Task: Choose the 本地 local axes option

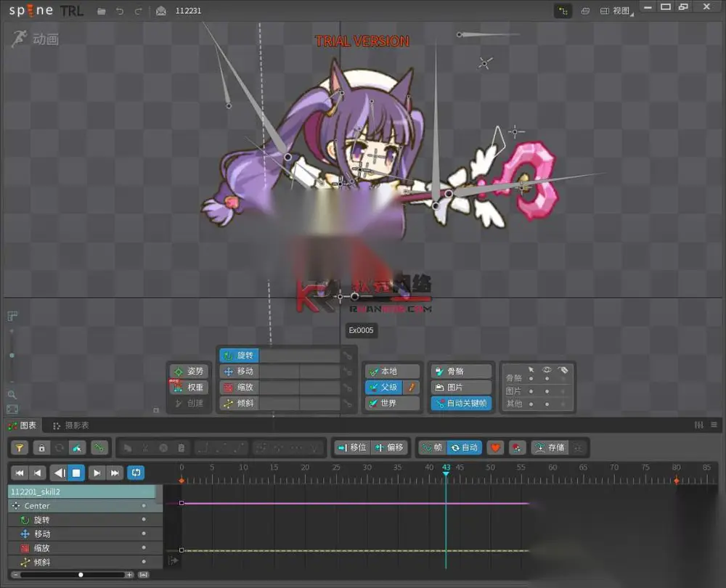Action: (x=392, y=372)
